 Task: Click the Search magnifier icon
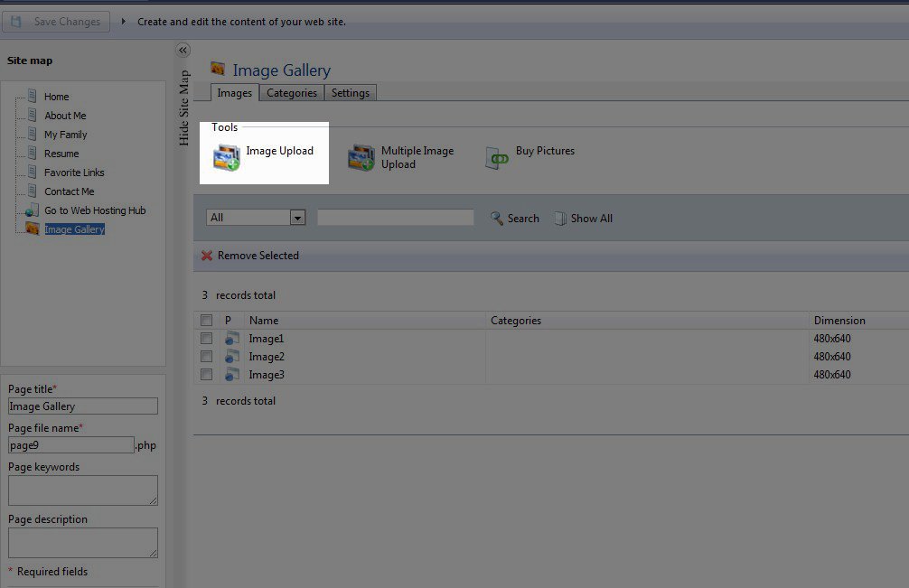click(x=497, y=219)
